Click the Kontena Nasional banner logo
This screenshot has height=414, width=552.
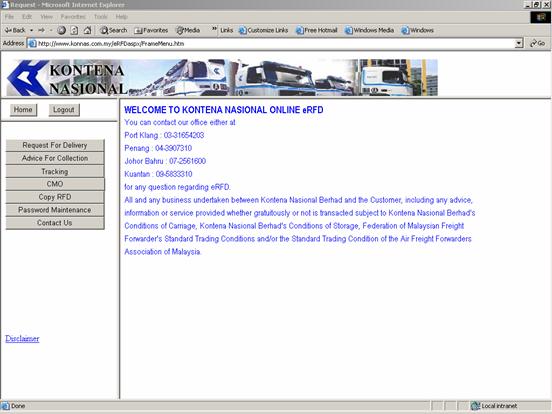pyautogui.click(x=67, y=78)
